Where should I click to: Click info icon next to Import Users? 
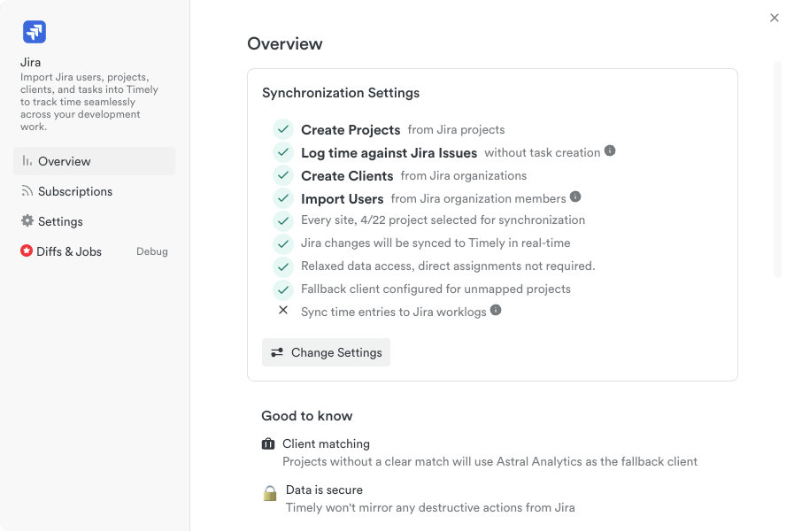coord(575,197)
